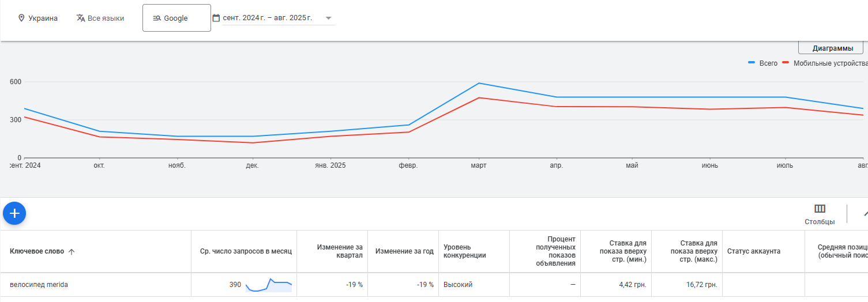Click the Изменение за год column header
Image resolution: width=868 pixels, height=302 pixels.
(404, 251)
